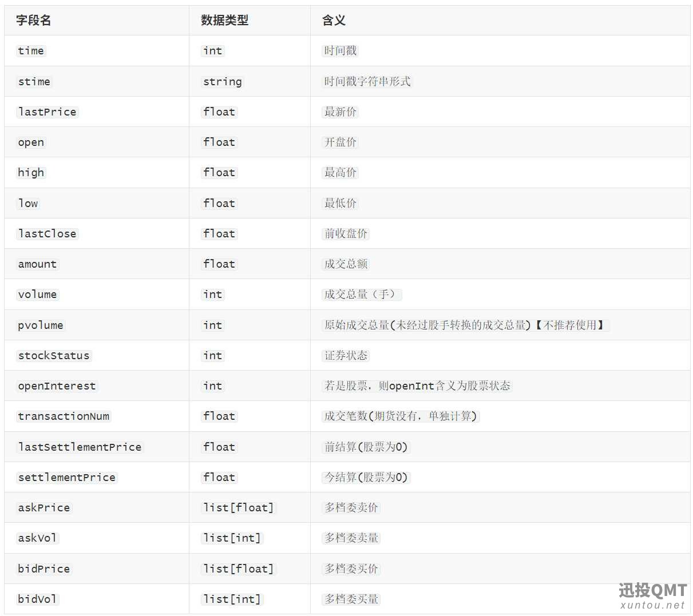The image size is (693, 616).
Task: Click the xuntou.net watermark text
Action: pos(652,605)
